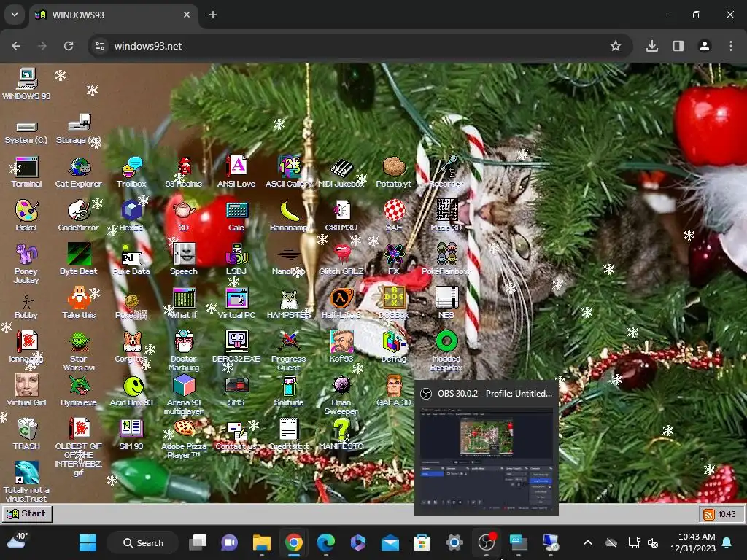Screen dimensions: 747x560
Task: Launch Modded BeepBox icon
Action: 446,342
